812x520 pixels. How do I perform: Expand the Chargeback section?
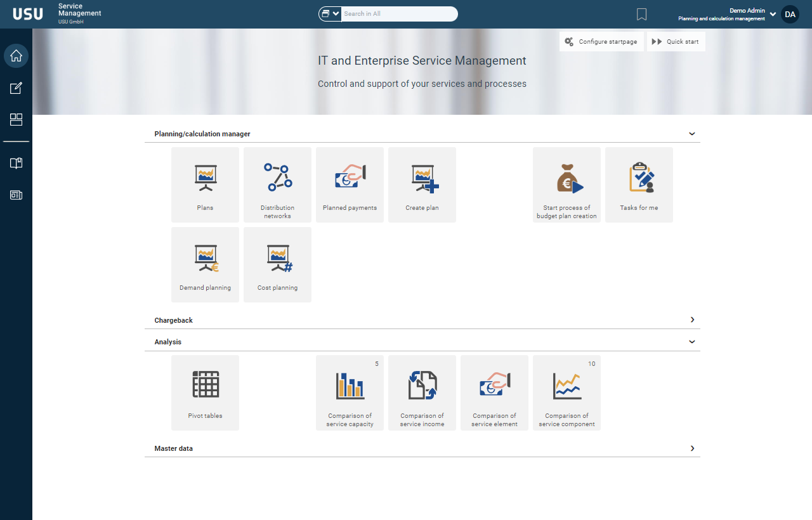(x=692, y=320)
